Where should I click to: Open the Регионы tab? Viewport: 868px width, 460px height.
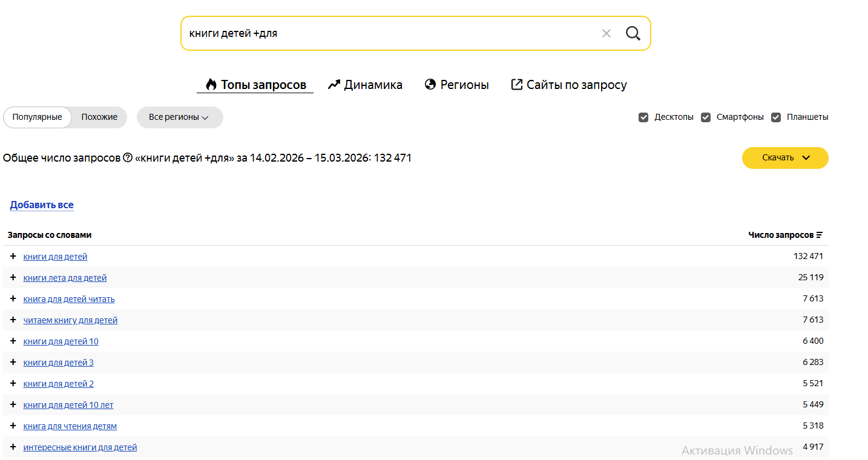pyautogui.click(x=456, y=85)
